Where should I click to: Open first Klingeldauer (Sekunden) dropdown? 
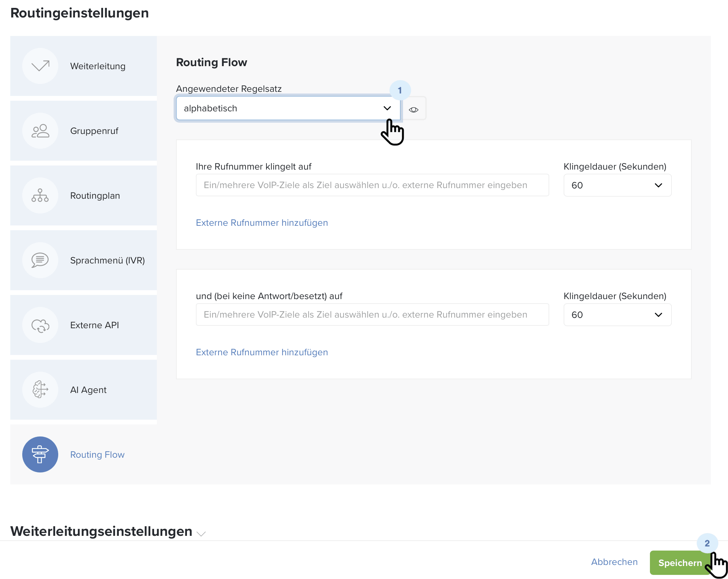coord(617,185)
